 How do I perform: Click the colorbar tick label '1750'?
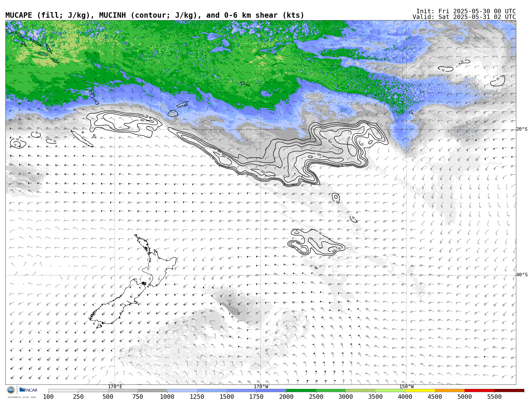tap(256, 397)
